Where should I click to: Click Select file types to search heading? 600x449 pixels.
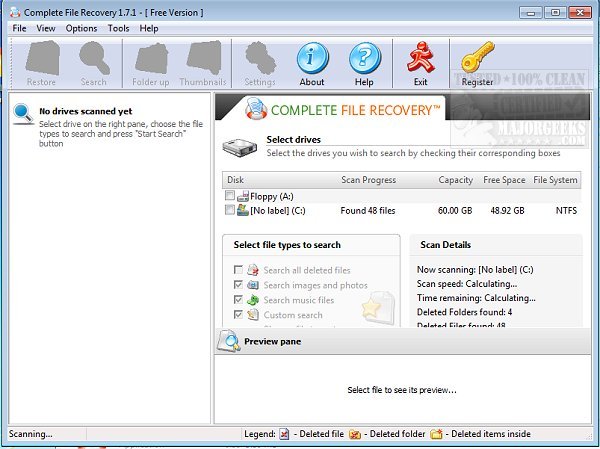287,245
